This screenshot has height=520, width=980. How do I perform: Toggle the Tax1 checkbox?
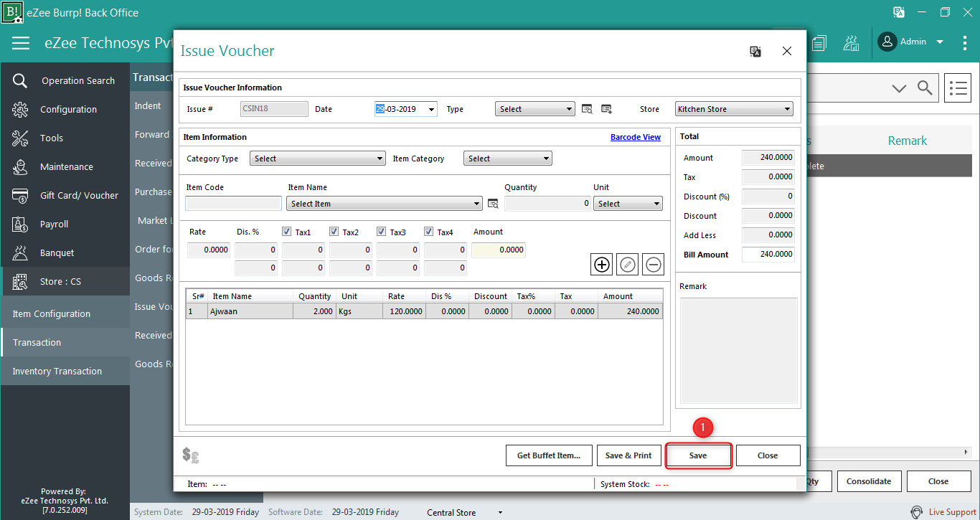click(x=287, y=232)
